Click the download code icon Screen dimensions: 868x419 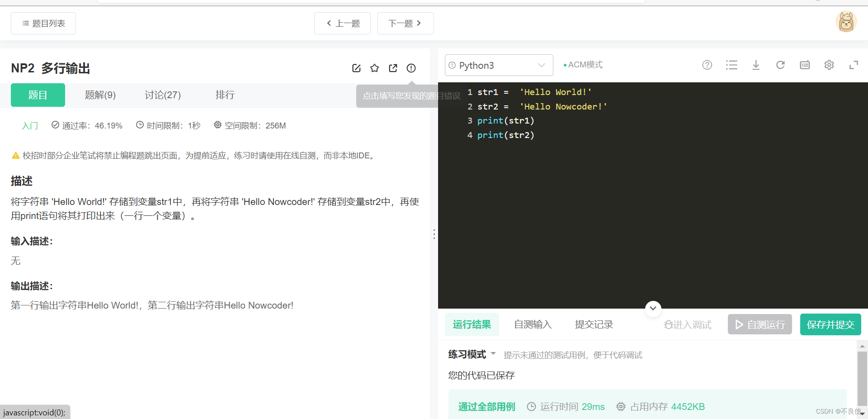point(756,65)
